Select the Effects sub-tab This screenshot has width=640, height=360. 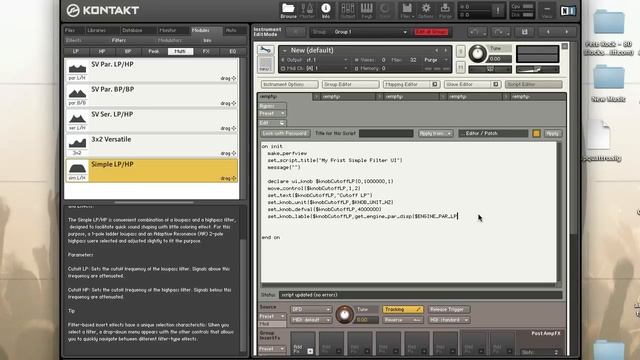pos(74,40)
